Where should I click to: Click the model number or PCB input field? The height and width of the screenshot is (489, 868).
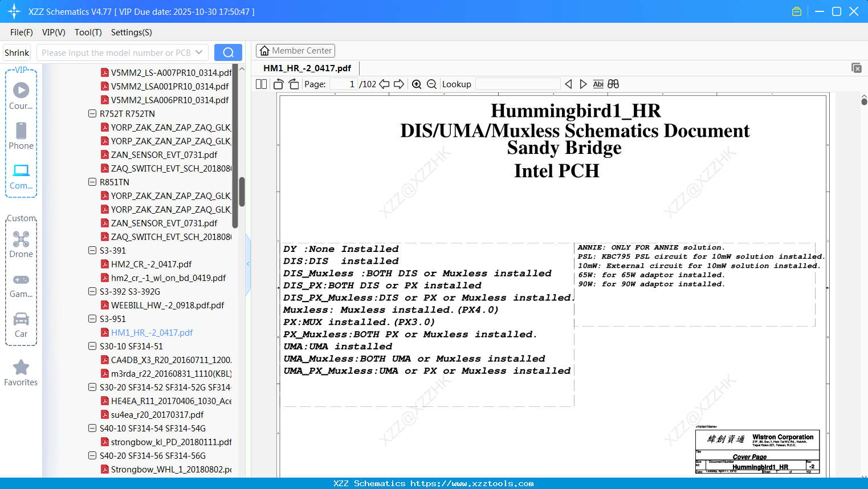click(x=116, y=52)
